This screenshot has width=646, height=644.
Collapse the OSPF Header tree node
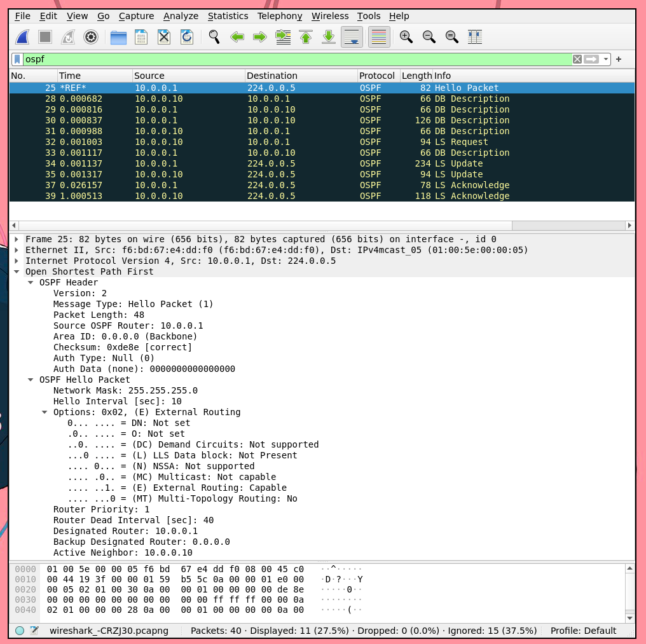tap(31, 282)
